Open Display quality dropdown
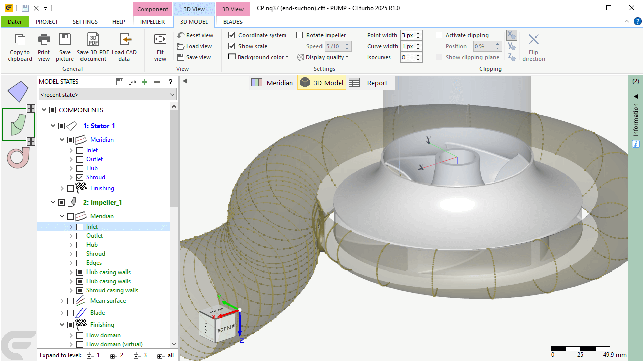Screen dimensions: 644x362 point(323,57)
